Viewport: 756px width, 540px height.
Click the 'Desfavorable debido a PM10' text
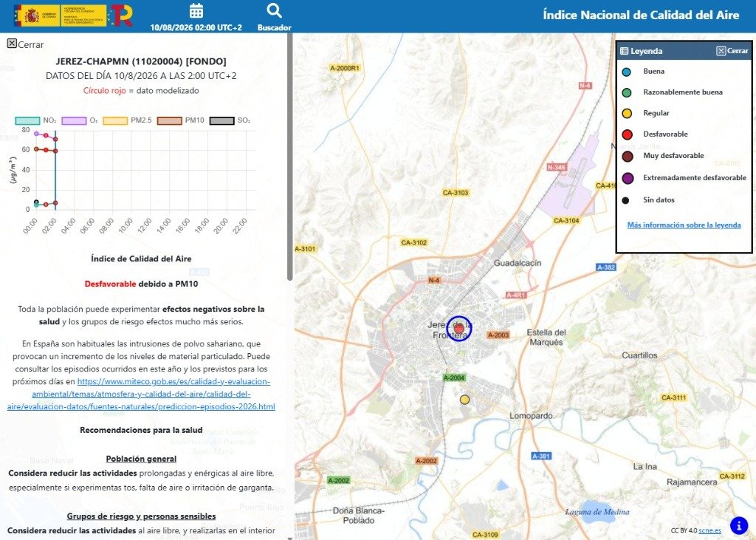141,284
